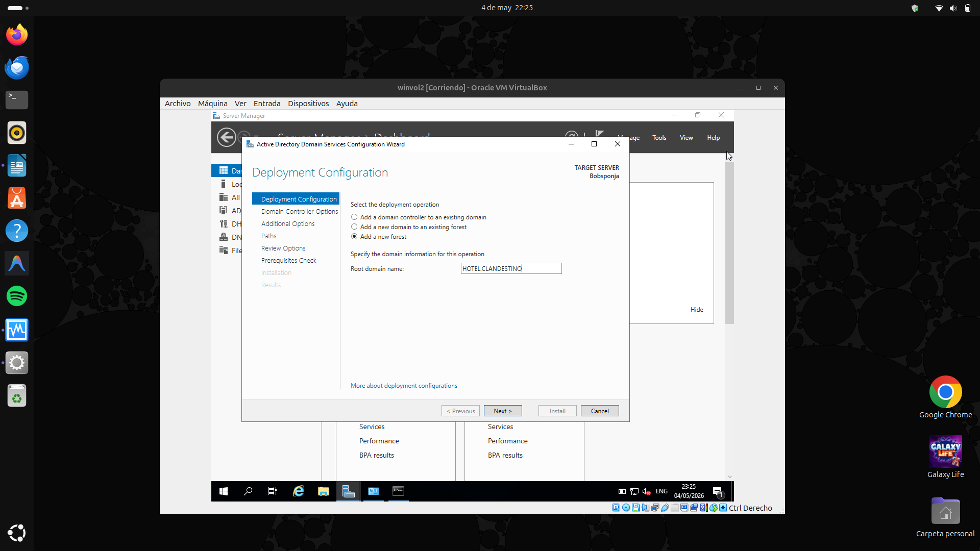Open Windows action center notifications icon
Viewport: 980px width, 551px height.
pyautogui.click(x=718, y=492)
